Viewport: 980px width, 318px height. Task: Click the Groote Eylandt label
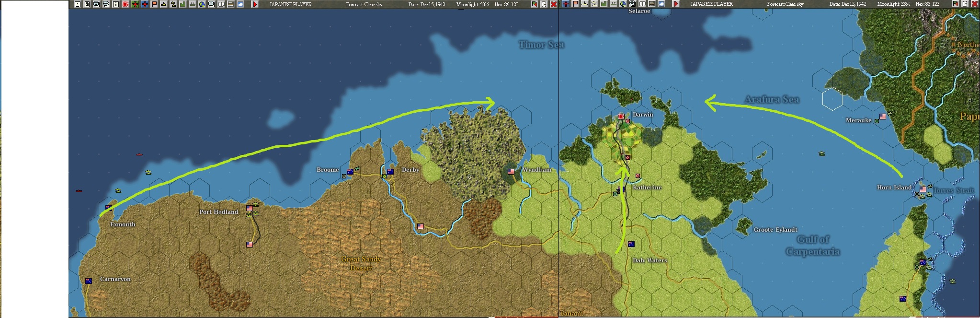click(775, 230)
